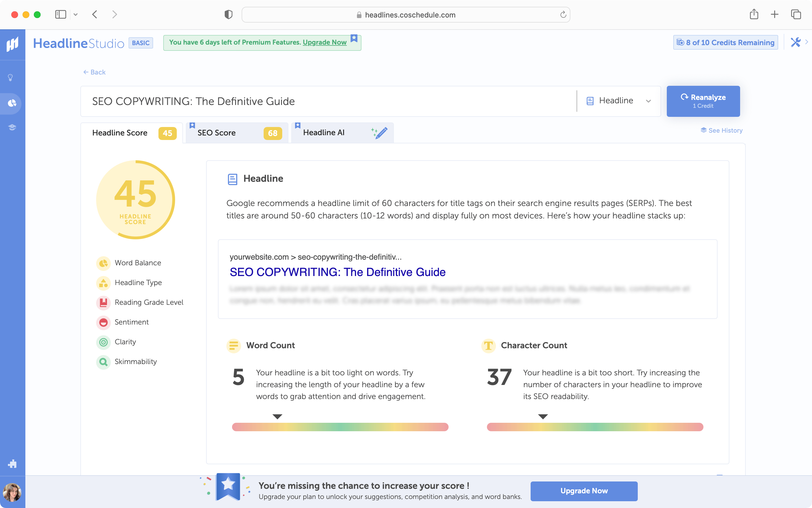Expand the chevron next to tools icon

[807, 42]
